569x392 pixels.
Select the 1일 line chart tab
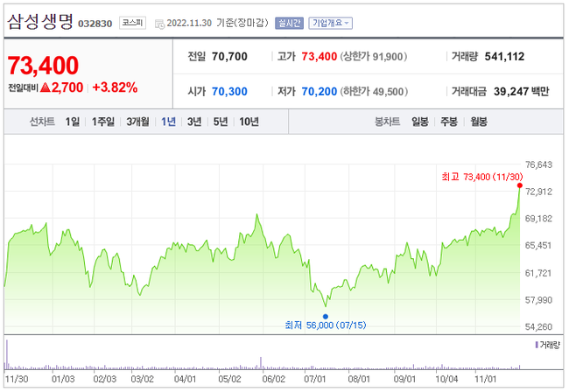tap(72, 122)
